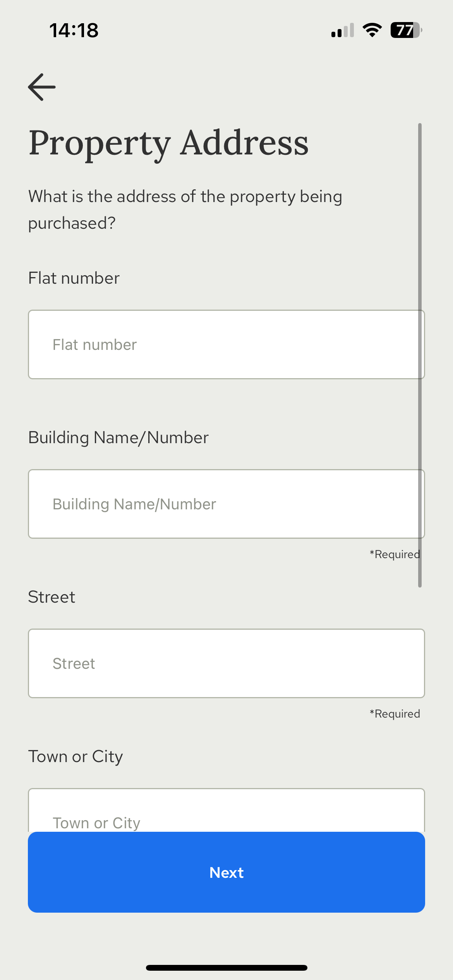
Task: Tap the battery indicator icon
Action: pos(406,30)
